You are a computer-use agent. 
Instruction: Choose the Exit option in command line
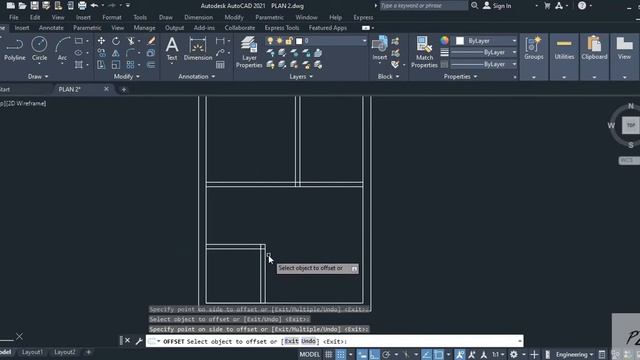[291, 341]
